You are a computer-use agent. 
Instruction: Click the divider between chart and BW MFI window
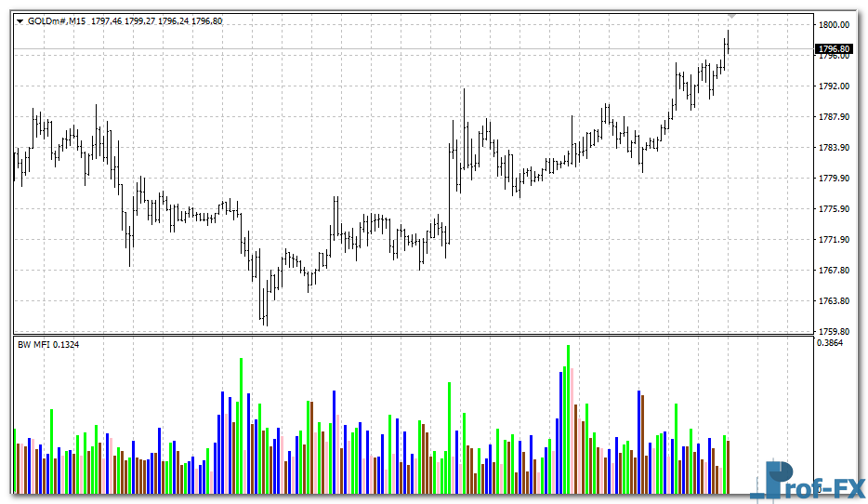click(409, 335)
